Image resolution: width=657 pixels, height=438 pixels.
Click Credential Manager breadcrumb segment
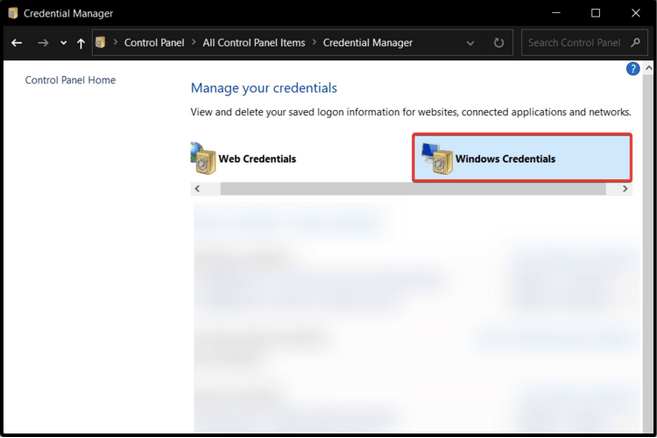point(367,43)
